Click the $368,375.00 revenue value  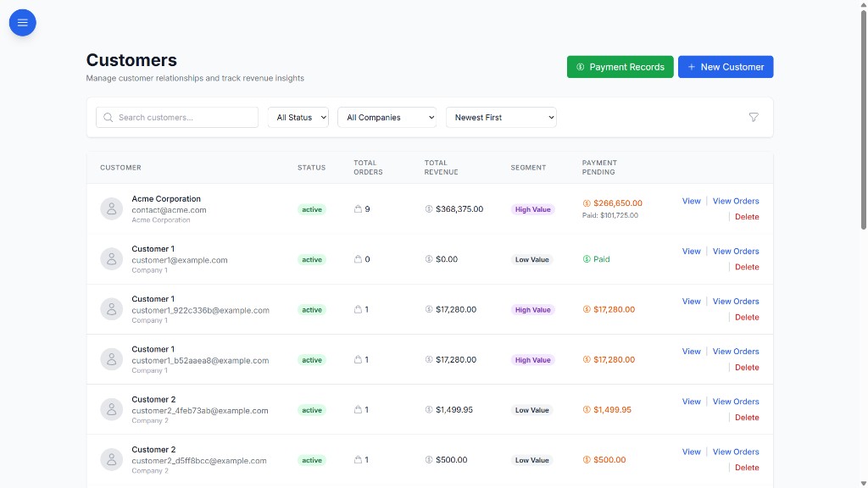(459, 209)
